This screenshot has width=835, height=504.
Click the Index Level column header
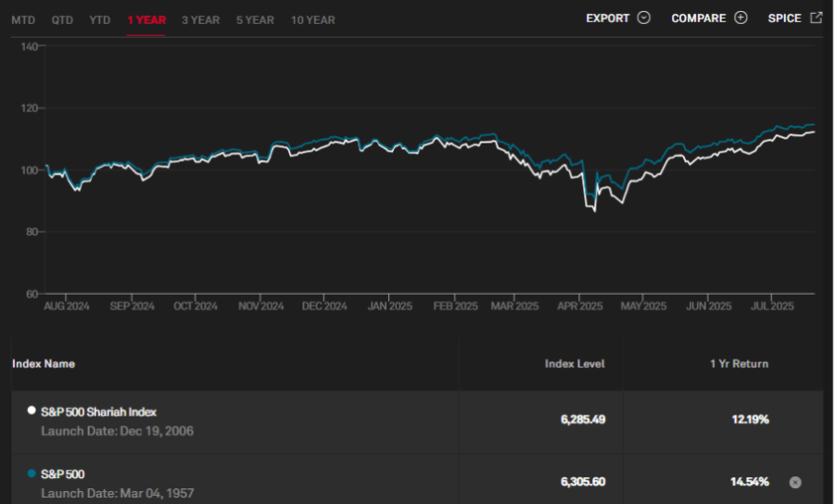click(575, 363)
